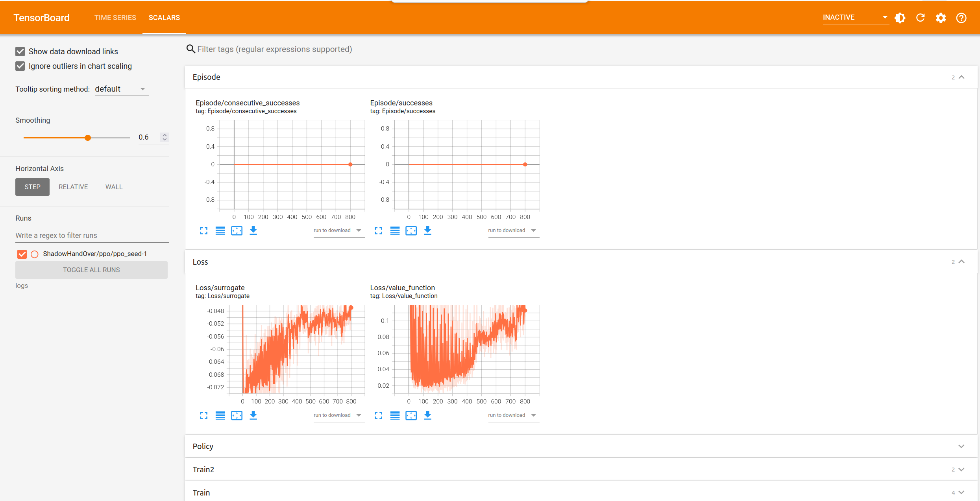The width and height of the screenshot is (980, 501).
Task: Click the ShadowHandOver/ppo/ppo_seed-1 run name
Action: [95, 254]
